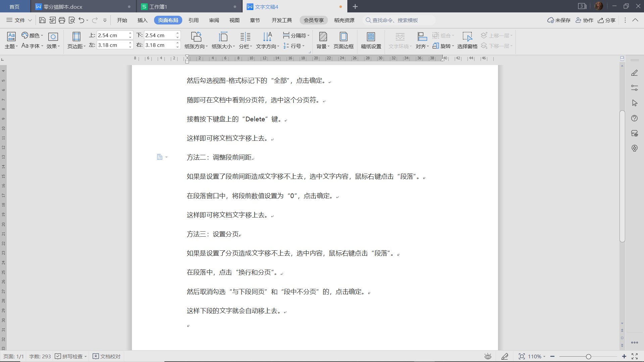Click the Background (背景) icon
The height and width of the screenshot is (362, 644).
323,40
